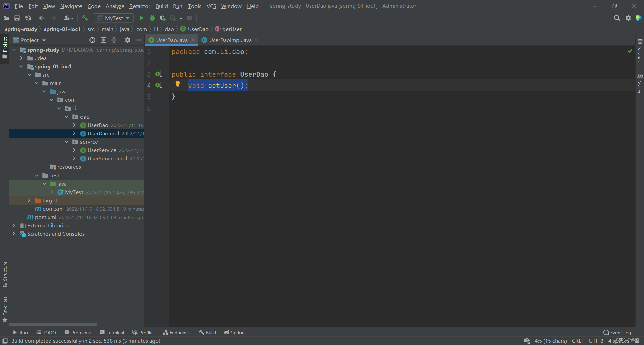
Task: Open the Event Log
Action: pyautogui.click(x=617, y=332)
